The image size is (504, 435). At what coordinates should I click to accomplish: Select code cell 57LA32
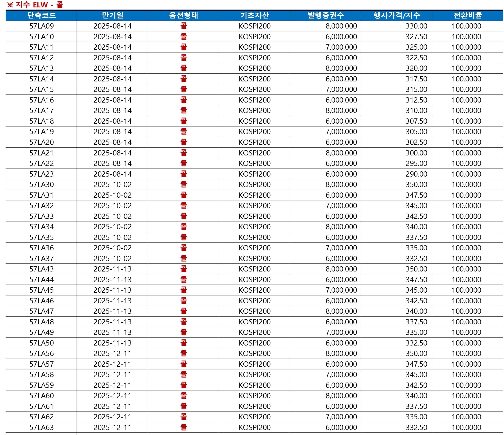[42, 206]
